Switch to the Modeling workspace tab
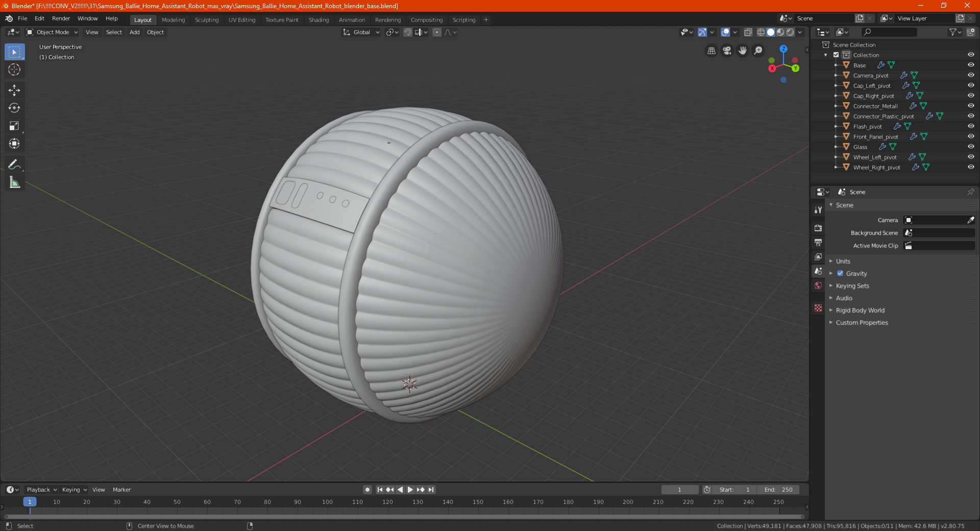 click(x=173, y=20)
